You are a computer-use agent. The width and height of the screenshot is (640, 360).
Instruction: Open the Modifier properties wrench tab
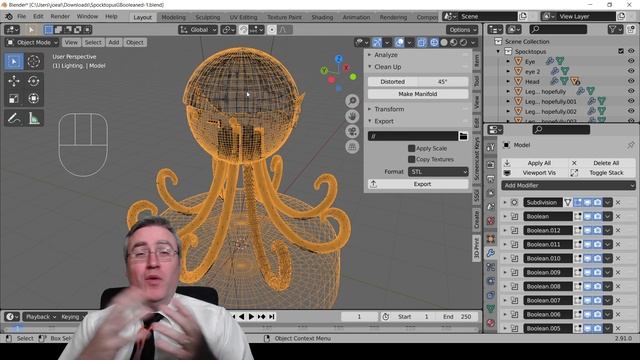491,253
